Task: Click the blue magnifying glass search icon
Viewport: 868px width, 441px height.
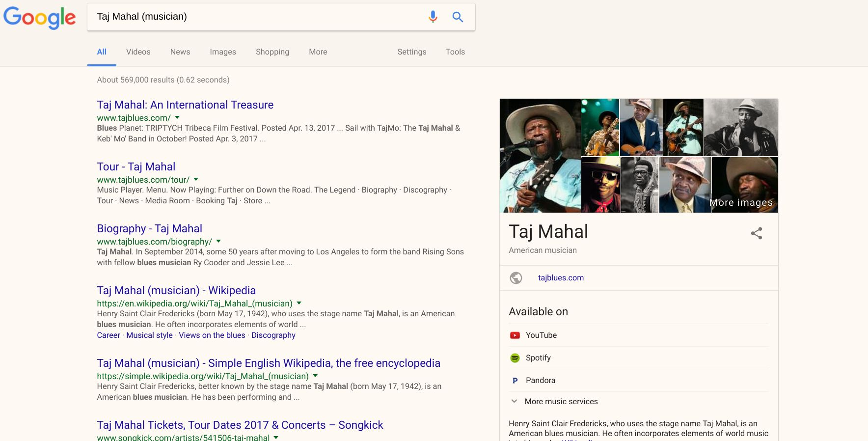Action: (458, 17)
